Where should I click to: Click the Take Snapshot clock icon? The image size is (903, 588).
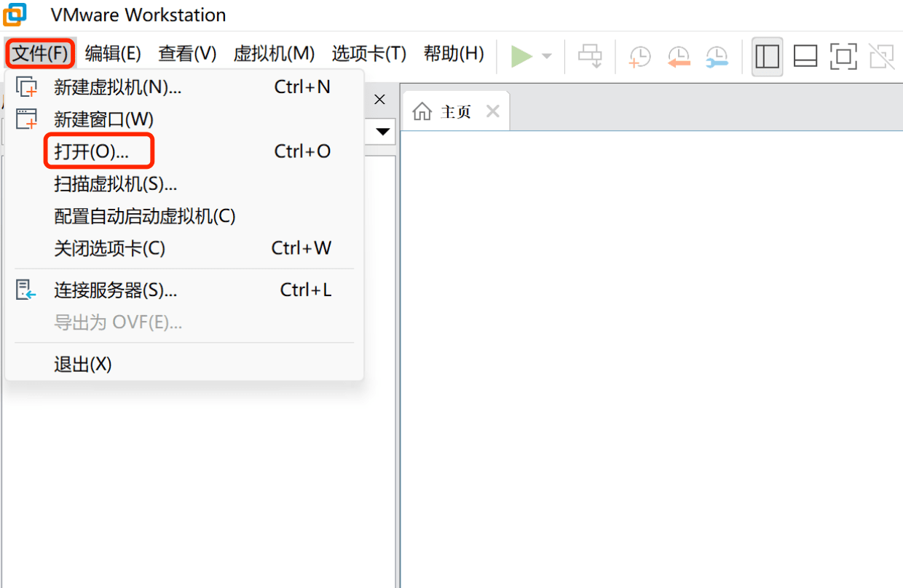[x=639, y=57]
